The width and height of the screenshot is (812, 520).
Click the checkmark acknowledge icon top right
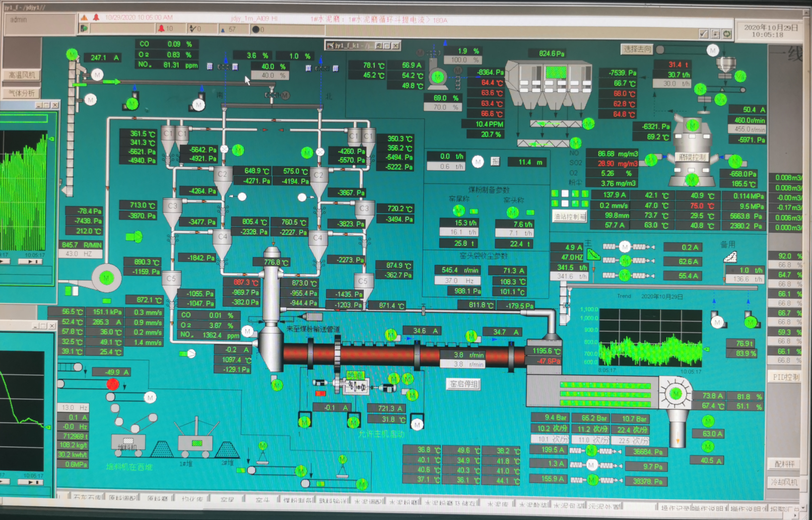[x=703, y=34]
